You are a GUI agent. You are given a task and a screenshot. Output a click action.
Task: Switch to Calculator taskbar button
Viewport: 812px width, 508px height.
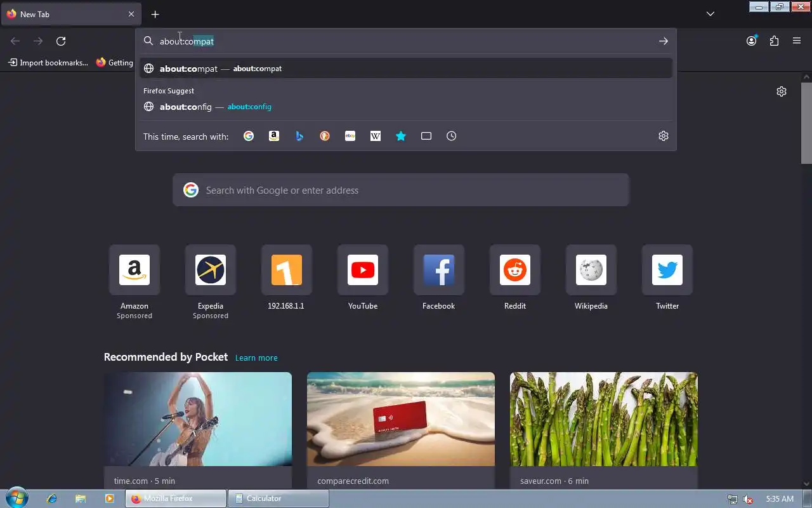tap(278, 498)
